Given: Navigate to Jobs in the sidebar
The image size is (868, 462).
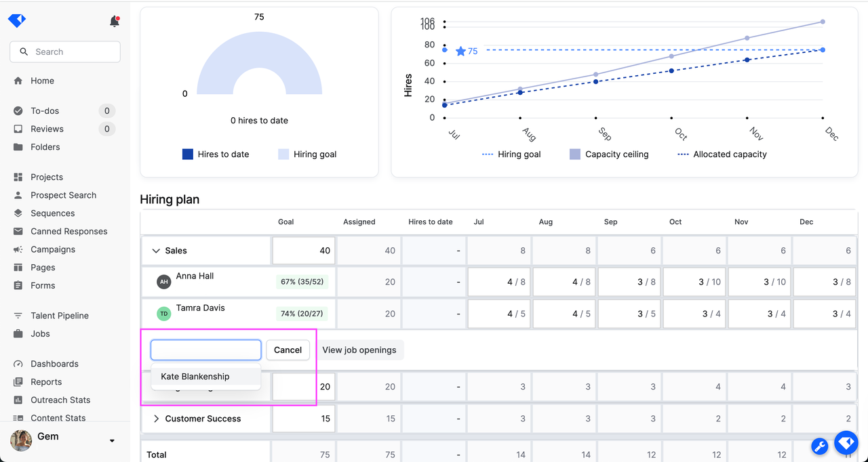Looking at the screenshot, I should point(40,334).
